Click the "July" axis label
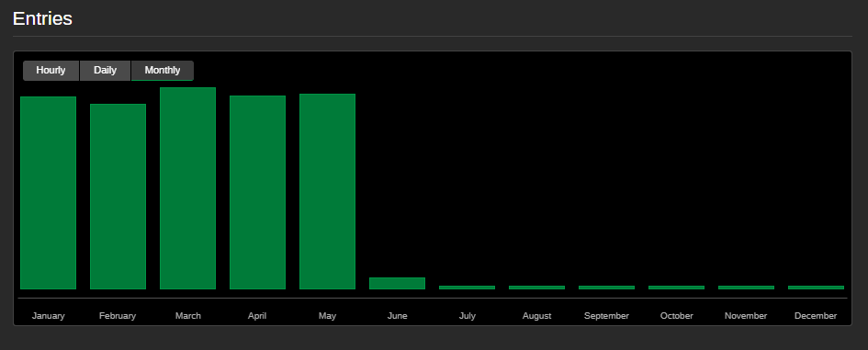 [467, 316]
